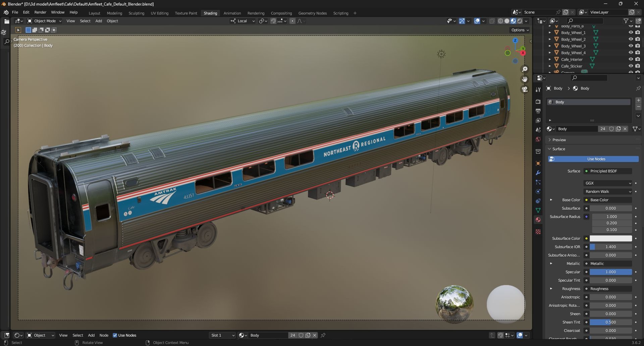Open the Output properties tab
This screenshot has height=346, width=644.
(538, 111)
